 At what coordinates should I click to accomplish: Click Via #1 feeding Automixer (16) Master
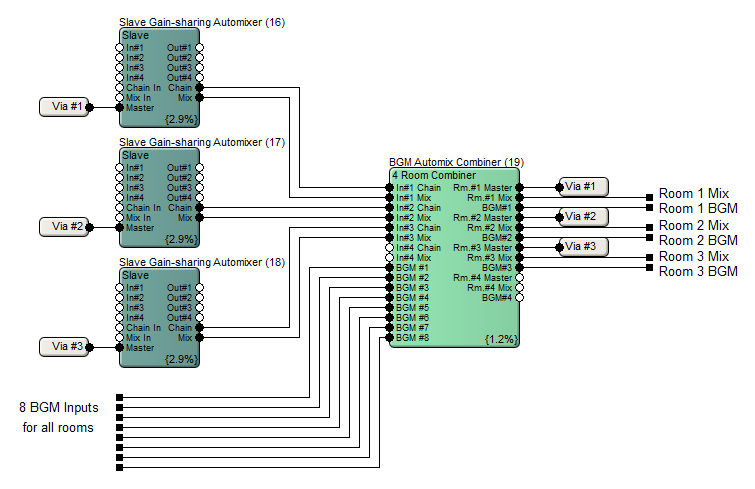click(64, 107)
